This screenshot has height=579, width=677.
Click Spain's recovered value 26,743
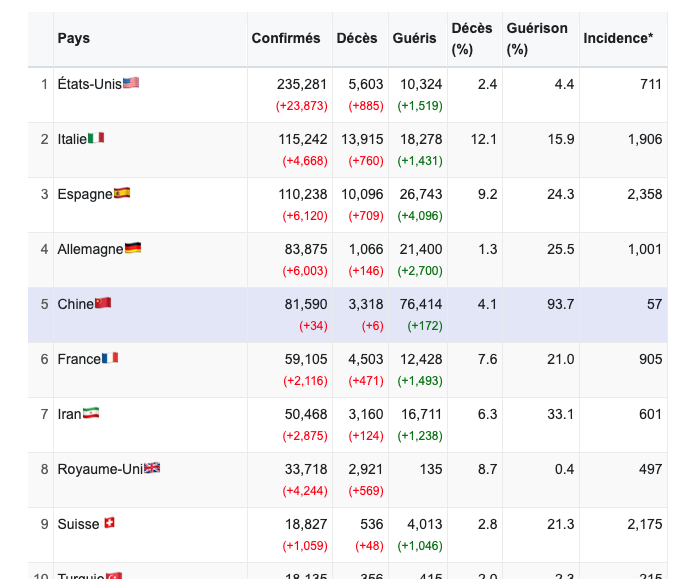point(421,194)
